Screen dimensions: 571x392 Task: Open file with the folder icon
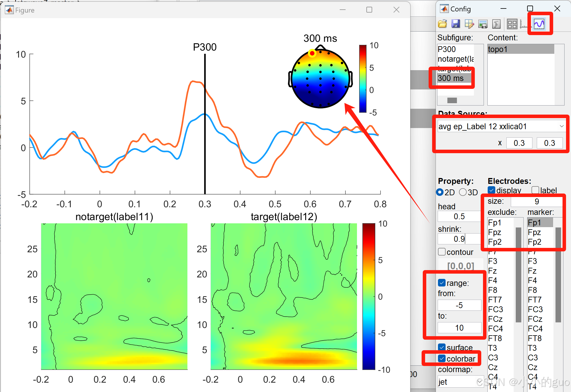tap(442, 24)
